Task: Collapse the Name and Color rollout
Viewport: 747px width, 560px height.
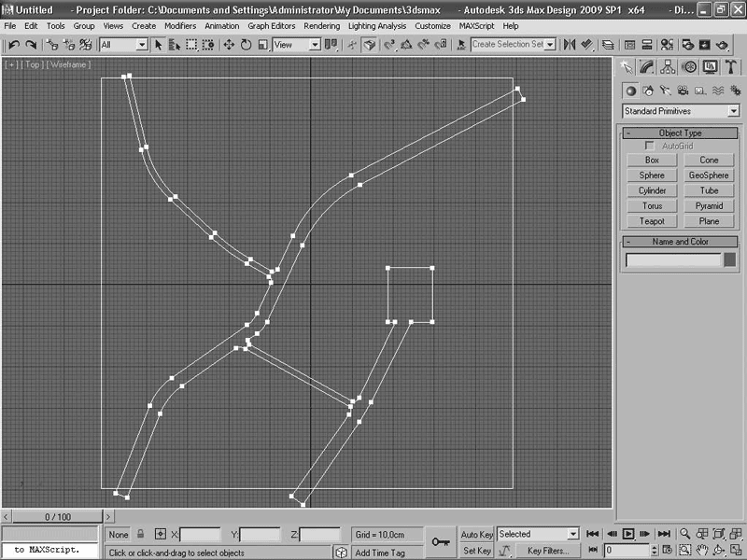Action: 681,242
